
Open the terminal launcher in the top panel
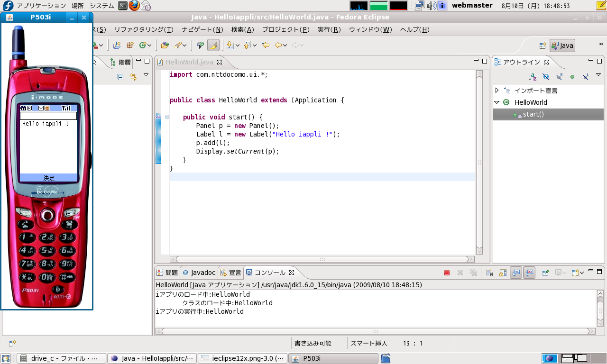point(122,6)
